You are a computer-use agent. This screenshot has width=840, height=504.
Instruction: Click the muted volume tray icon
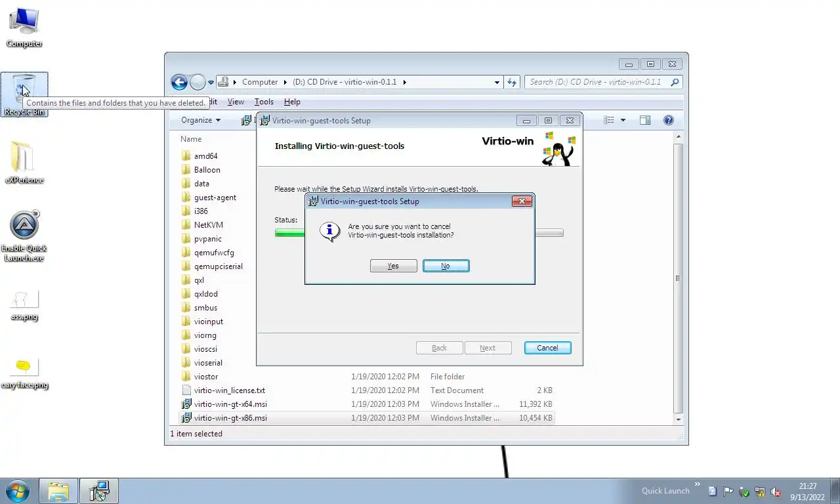click(x=776, y=492)
